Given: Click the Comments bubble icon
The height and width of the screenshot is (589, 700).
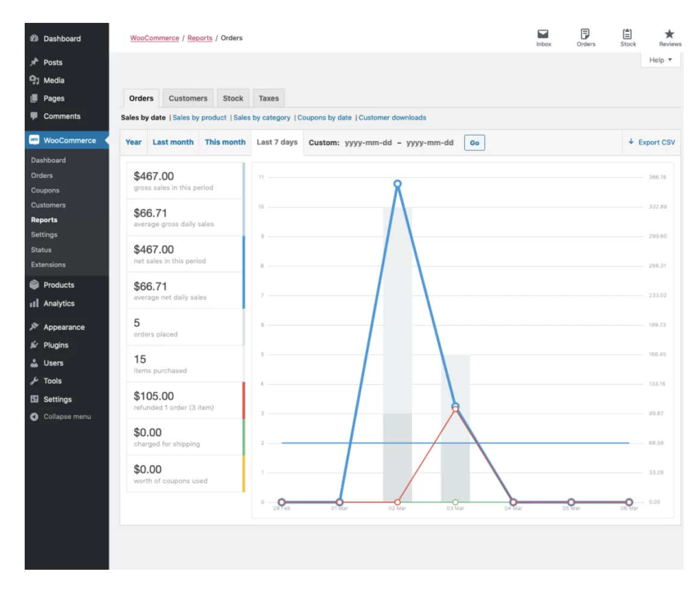Looking at the screenshot, I should tap(34, 116).
